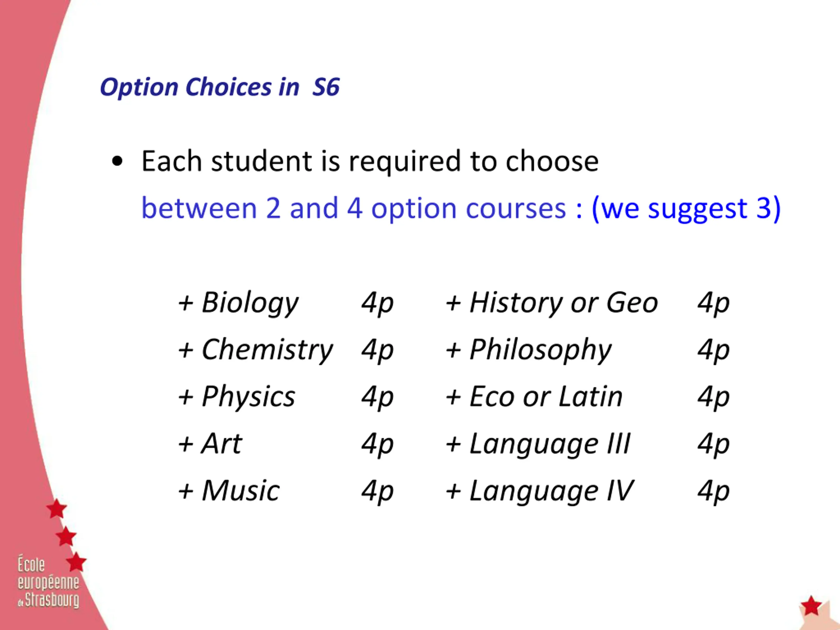The image size is (840, 630).
Task: Click the red star next to École text
Action: pyautogui.click(x=76, y=562)
